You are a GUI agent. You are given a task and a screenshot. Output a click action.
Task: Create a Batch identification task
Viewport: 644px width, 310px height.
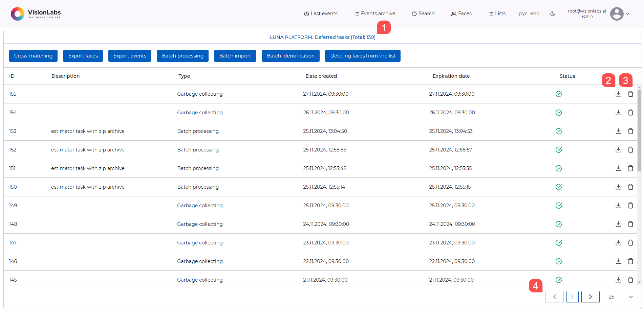click(291, 56)
